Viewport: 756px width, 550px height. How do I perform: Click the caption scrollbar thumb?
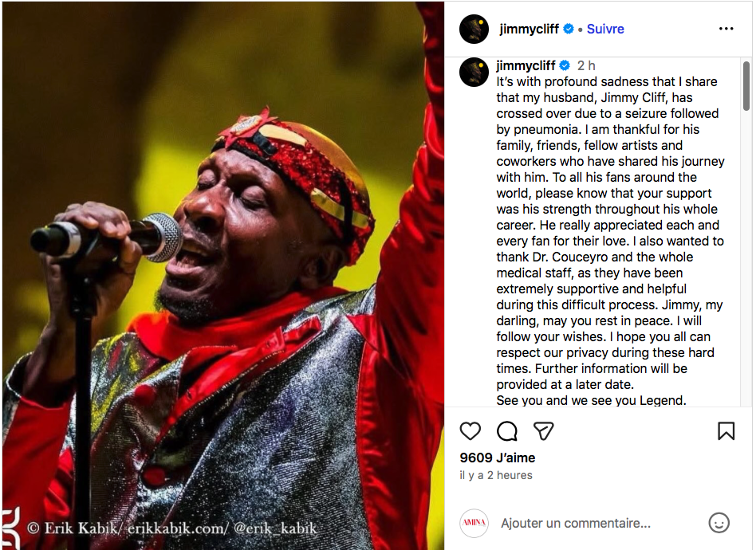point(746,86)
